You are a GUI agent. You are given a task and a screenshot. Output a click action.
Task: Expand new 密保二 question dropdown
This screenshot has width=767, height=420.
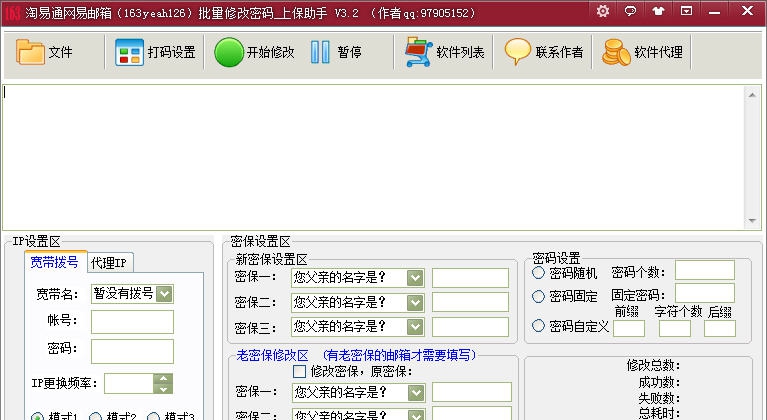click(x=415, y=303)
